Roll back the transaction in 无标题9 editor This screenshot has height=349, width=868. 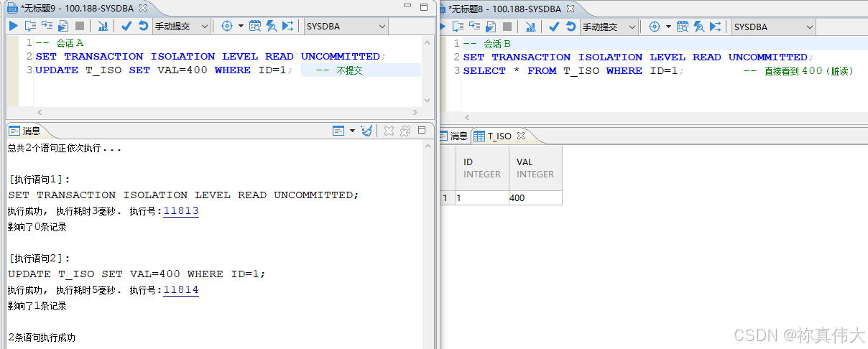(143, 27)
